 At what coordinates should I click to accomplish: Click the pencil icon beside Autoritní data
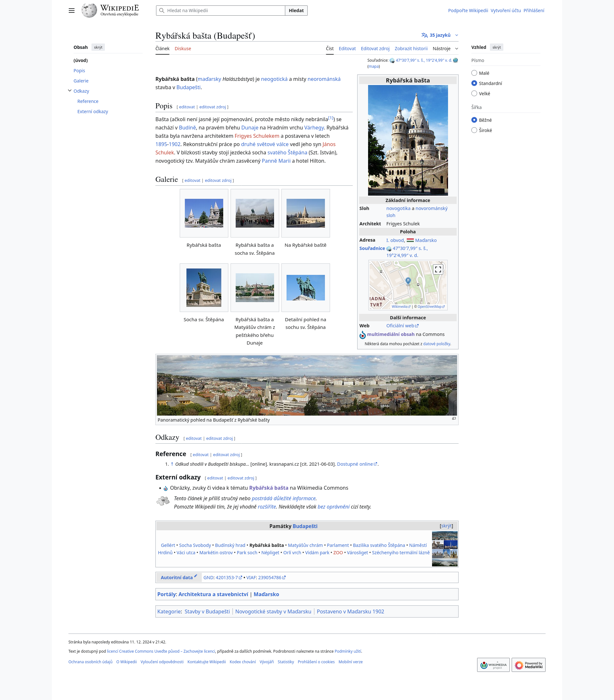pyautogui.click(x=196, y=576)
